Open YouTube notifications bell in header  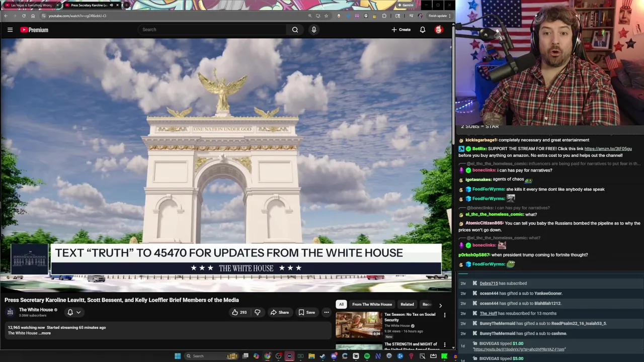[423, 30]
